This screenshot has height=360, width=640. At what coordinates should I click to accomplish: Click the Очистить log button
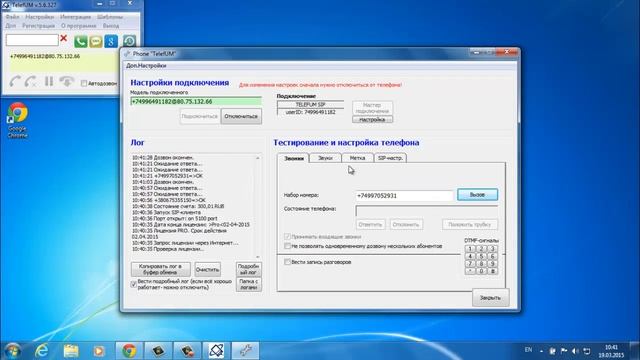[x=207, y=269]
